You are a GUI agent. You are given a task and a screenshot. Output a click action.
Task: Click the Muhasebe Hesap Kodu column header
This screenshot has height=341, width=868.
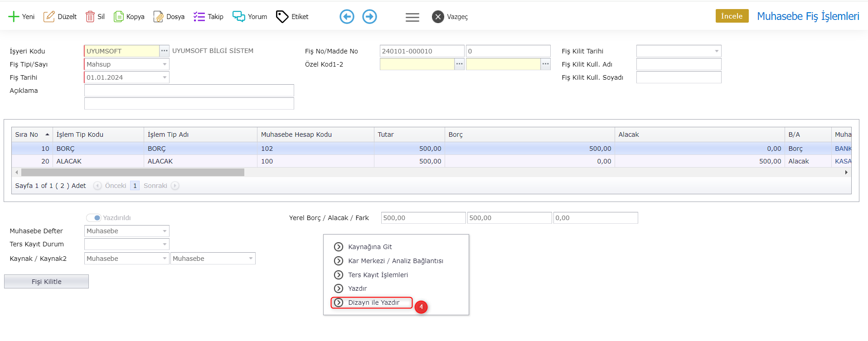315,134
